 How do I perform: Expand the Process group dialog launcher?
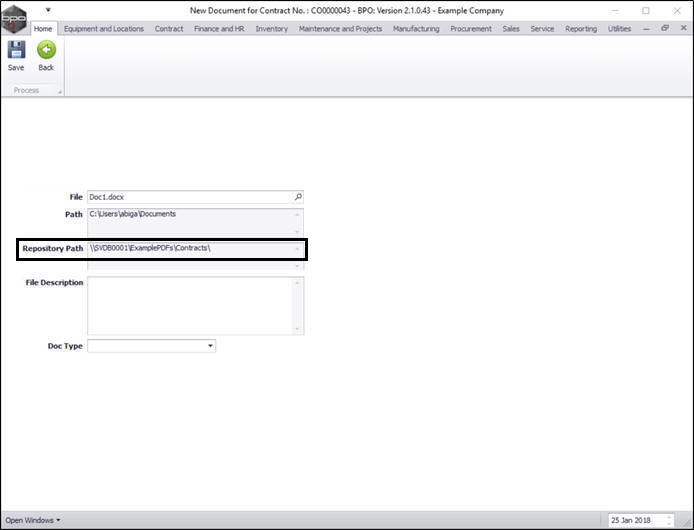point(60,92)
